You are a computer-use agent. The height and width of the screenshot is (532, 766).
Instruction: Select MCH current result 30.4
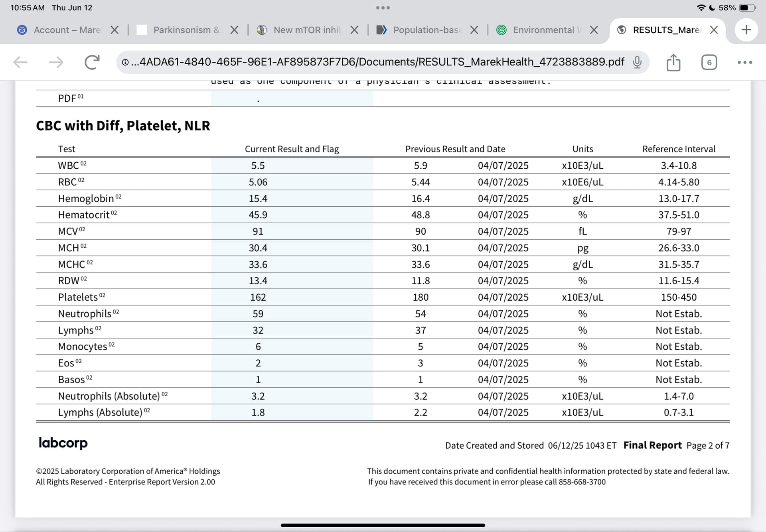(258, 248)
